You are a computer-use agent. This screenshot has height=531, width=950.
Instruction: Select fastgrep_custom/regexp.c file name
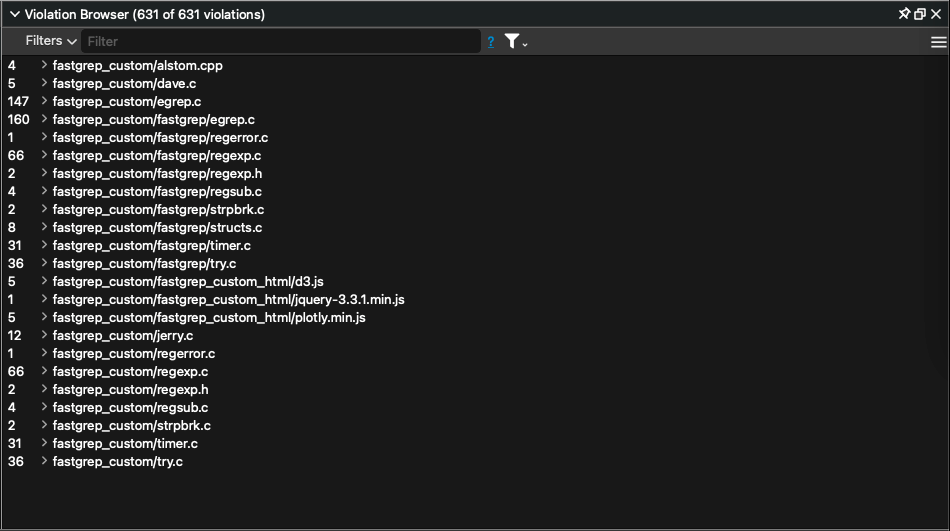130,371
